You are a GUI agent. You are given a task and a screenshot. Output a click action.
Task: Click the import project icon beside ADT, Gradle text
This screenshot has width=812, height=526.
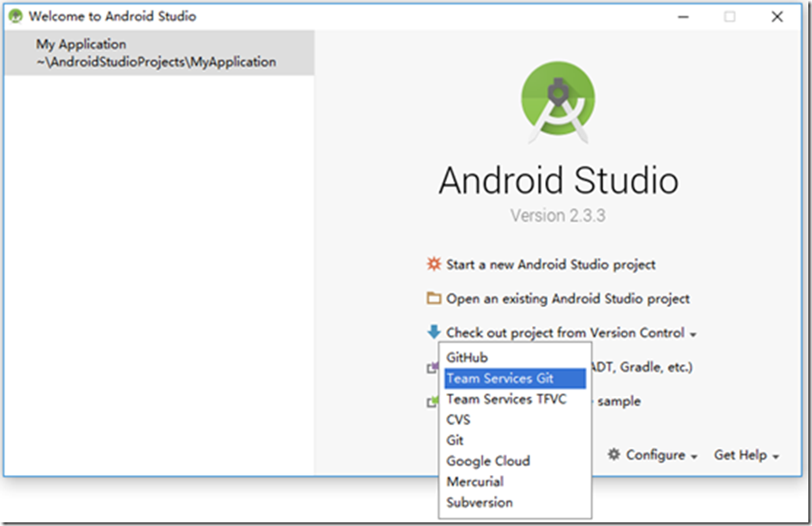pos(432,368)
